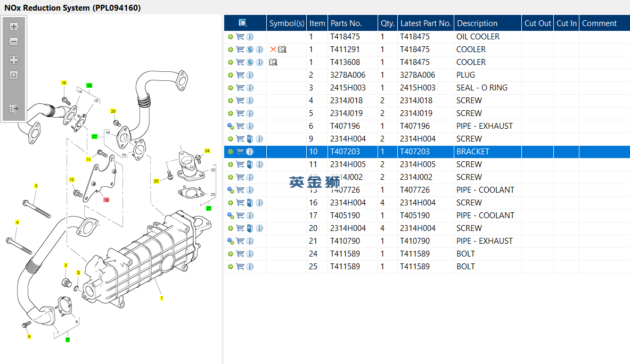The image size is (630, 364).
Task: Select green callout 13 in diagram
Action: [x=89, y=86]
